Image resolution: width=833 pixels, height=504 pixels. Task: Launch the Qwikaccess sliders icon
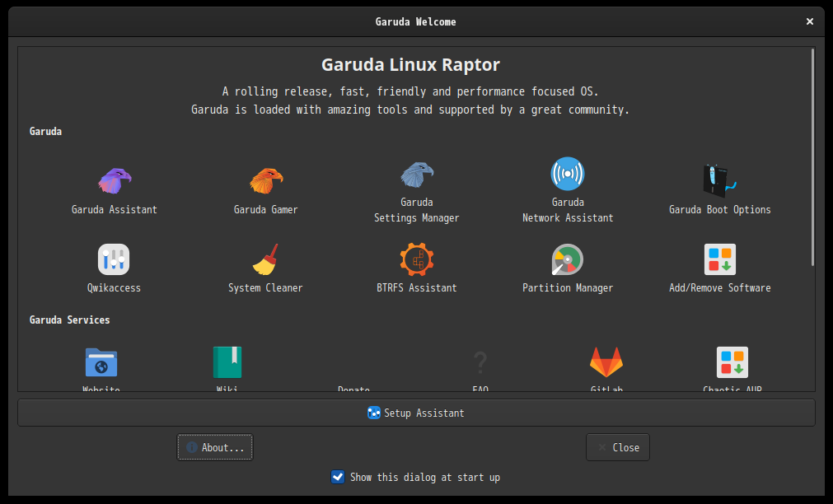tap(114, 259)
